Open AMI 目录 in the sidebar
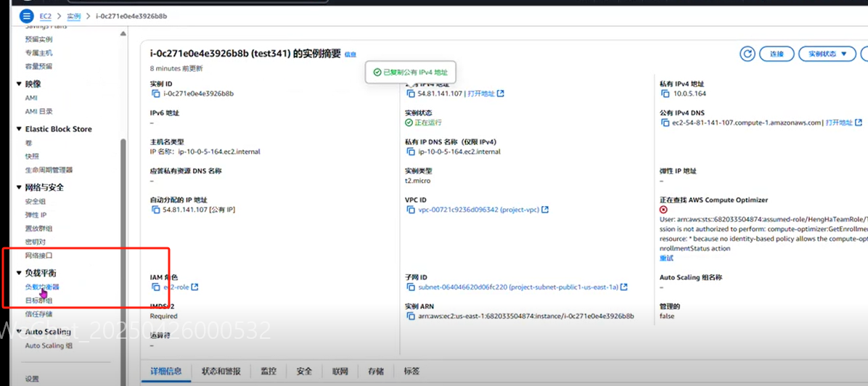868x386 pixels. coord(38,111)
